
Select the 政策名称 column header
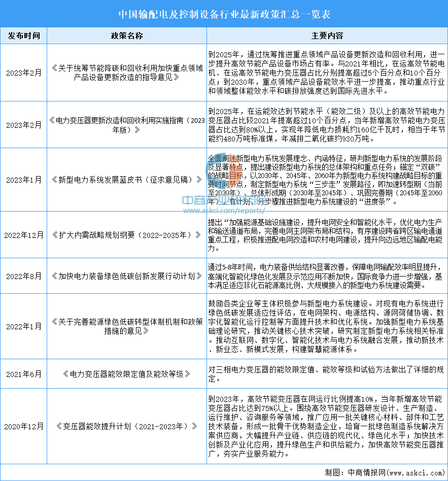127,36
